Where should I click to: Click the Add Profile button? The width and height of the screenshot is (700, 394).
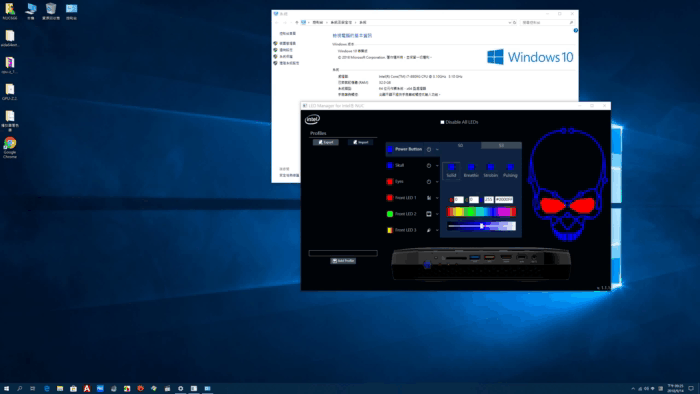343,261
